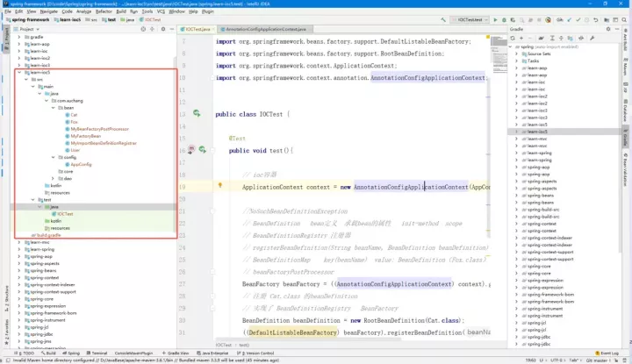The image size is (632, 364).
Task: Collapse the learn-ioc5 node in Project tree
Action: point(19,73)
